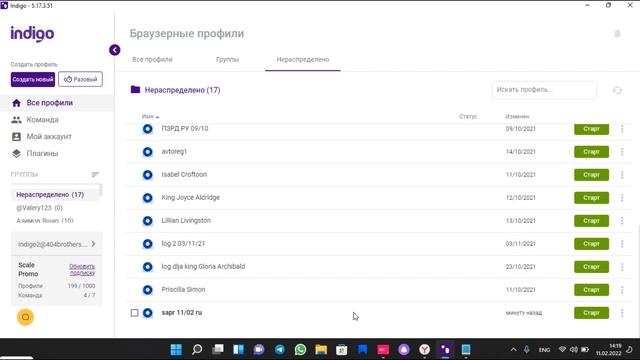Collapse the sidebar with the arrow button
Viewport: 640px width, 360px height.
115,50
